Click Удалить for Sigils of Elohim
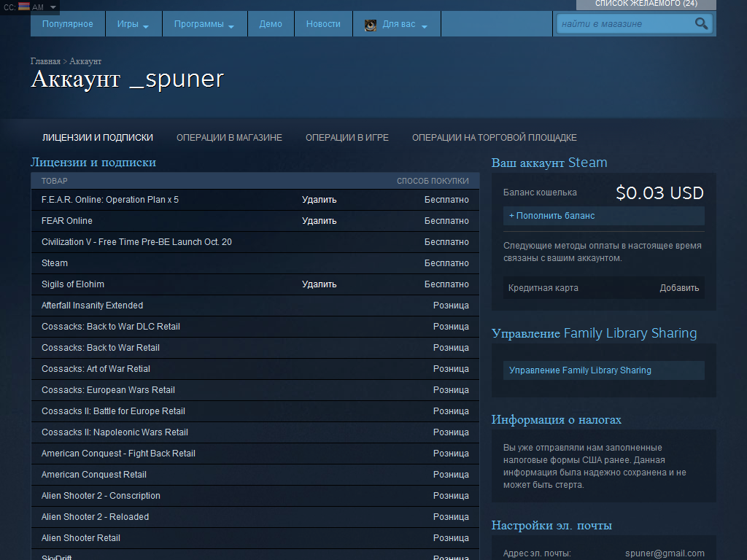 pos(320,284)
